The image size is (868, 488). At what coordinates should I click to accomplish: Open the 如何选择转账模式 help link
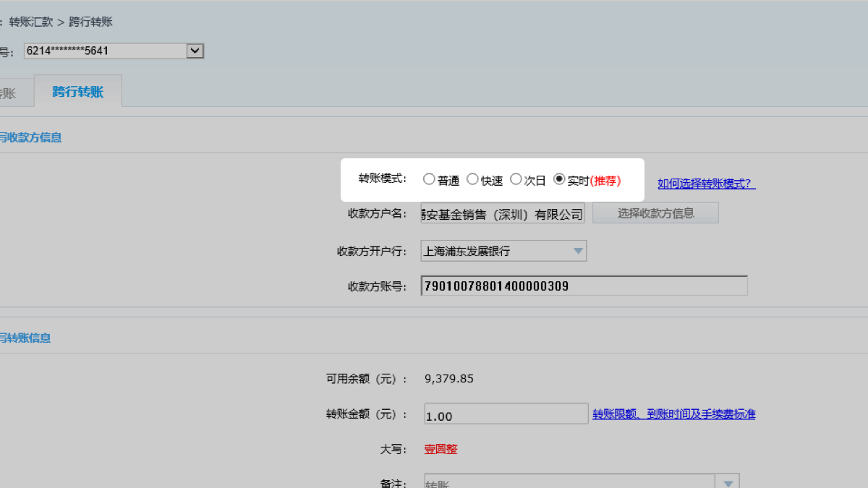(706, 184)
